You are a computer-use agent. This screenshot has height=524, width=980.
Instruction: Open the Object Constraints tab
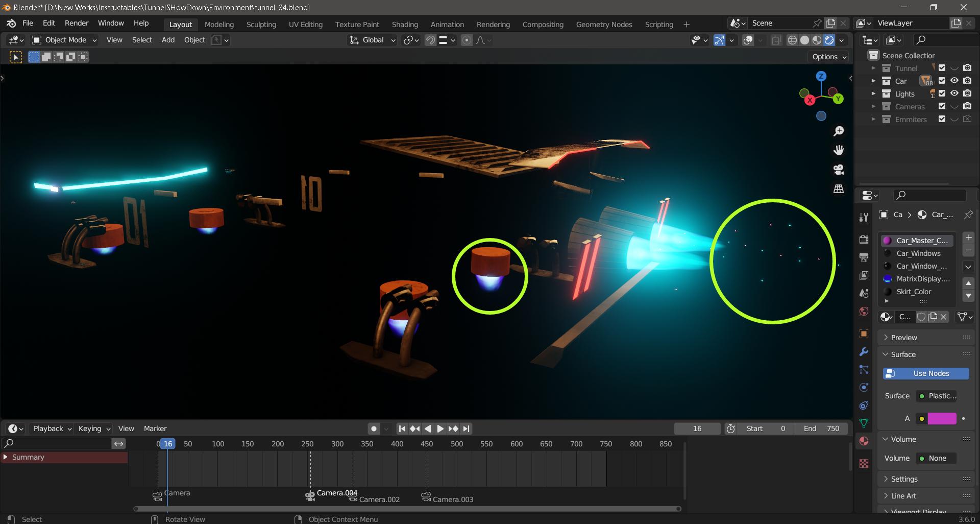[864, 405]
